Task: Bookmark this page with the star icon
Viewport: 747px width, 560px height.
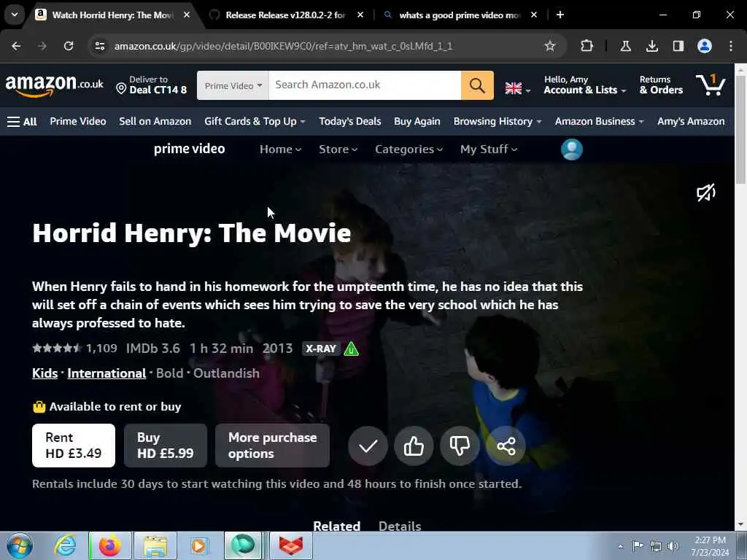Action: click(550, 46)
